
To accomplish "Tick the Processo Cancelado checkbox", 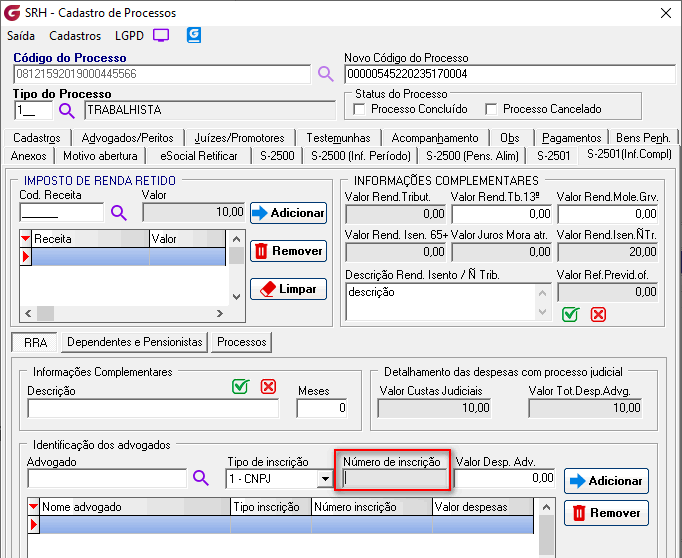I will pyautogui.click(x=491, y=109).
